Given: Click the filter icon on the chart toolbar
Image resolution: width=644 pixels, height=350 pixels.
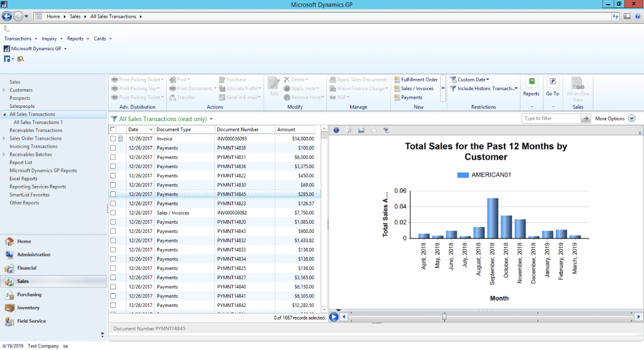Looking at the screenshot, I should point(386,130).
